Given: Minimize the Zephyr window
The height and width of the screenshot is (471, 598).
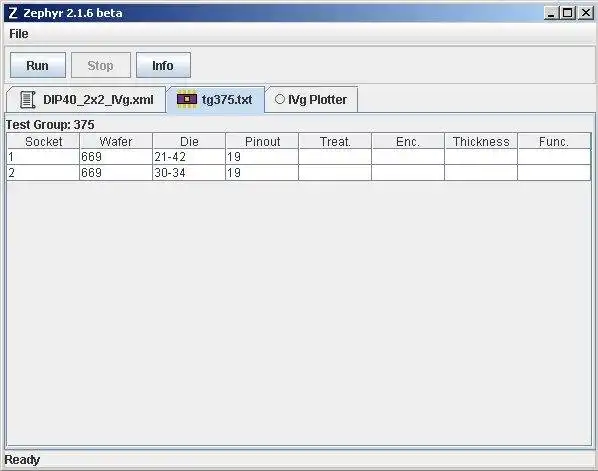Looking at the screenshot, I should [551, 13].
